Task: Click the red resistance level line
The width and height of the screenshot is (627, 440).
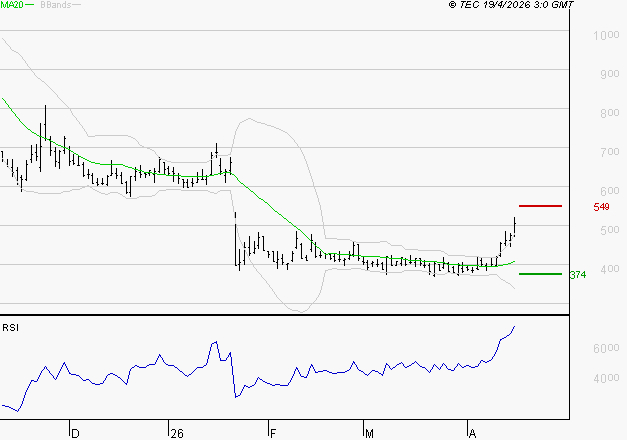Action: [x=540, y=206]
